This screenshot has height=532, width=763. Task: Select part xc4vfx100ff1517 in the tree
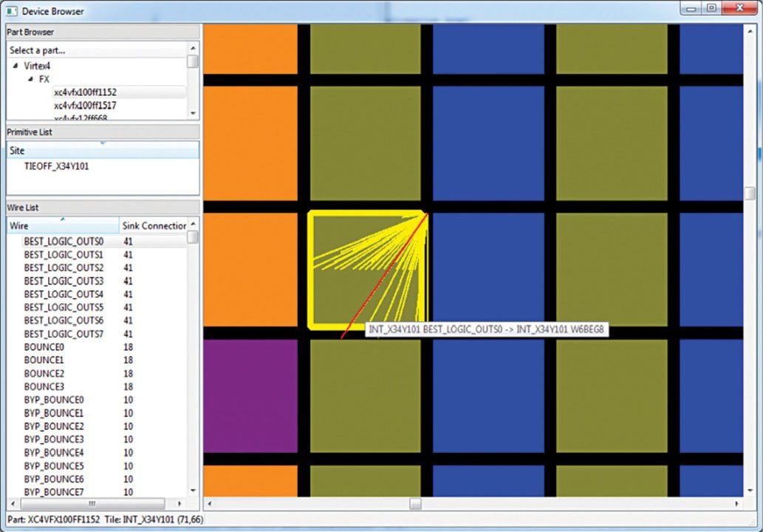85,106
